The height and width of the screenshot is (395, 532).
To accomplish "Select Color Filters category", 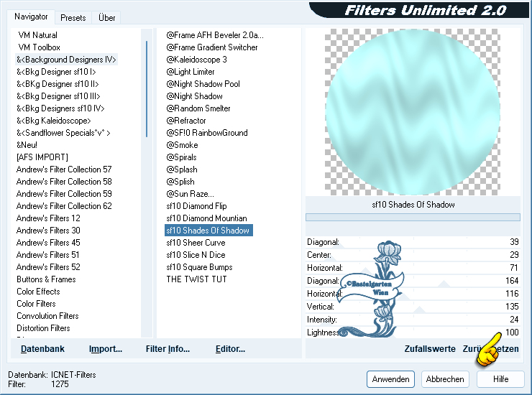I will click(x=36, y=304).
